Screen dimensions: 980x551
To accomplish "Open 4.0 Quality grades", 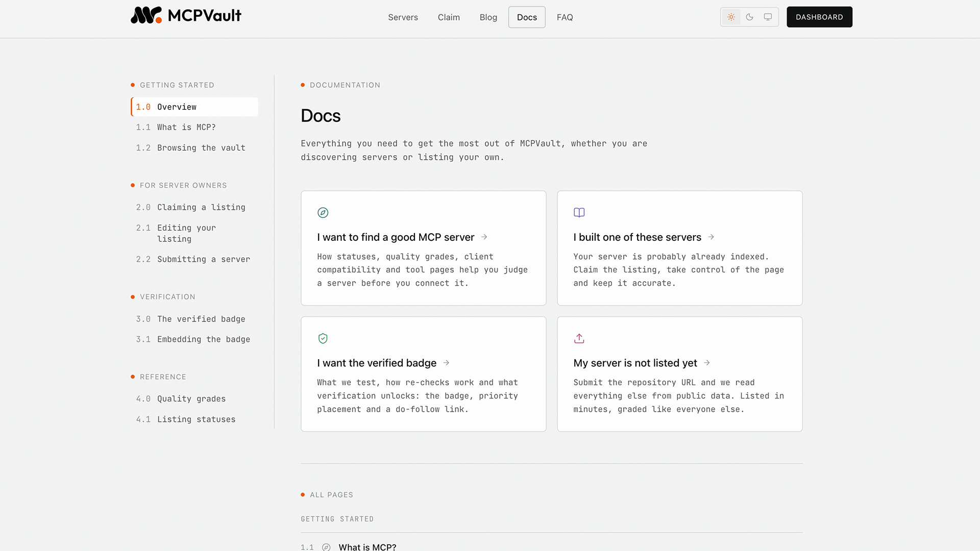I will (194, 398).
